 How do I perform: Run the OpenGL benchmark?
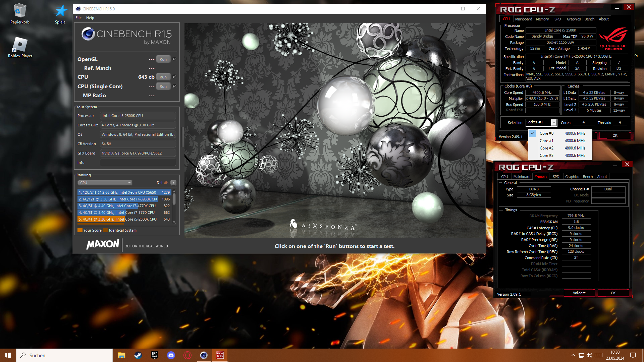pos(163,59)
